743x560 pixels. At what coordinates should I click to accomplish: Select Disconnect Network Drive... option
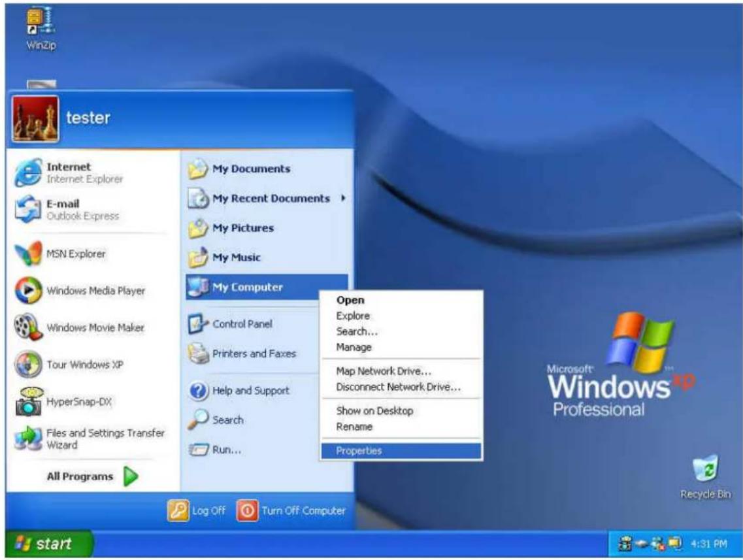point(401,387)
